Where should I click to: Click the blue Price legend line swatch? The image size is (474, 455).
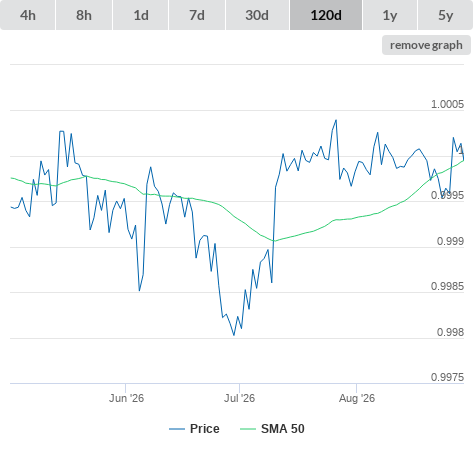177,429
